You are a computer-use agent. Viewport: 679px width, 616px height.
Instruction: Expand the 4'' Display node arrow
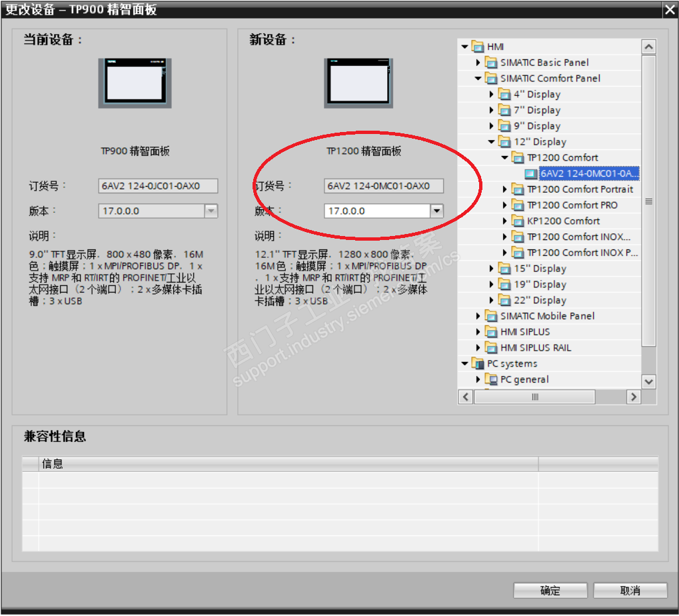[x=492, y=95]
